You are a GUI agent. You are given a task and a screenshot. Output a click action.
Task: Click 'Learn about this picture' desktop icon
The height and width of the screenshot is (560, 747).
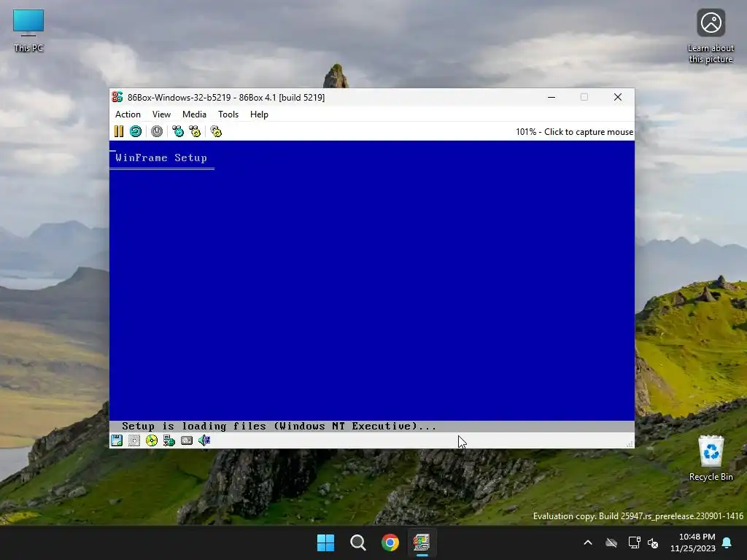point(711,36)
